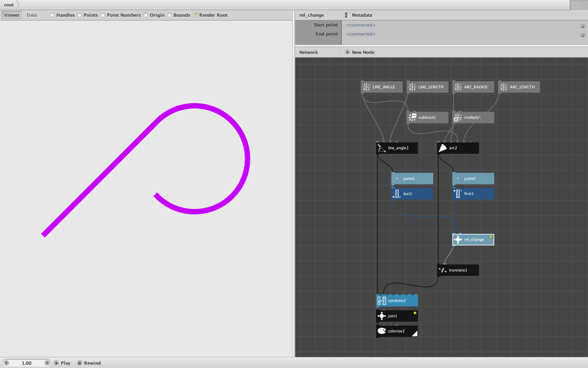Click the frame number field 1.00
588x368 pixels.
pyautogui.click(x=26, y=363)
